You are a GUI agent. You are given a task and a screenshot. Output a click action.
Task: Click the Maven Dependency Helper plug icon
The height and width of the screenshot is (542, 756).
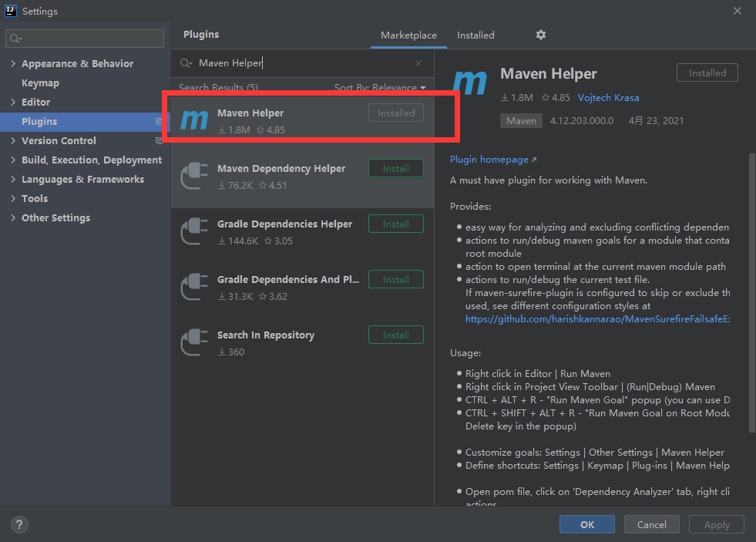tap(194, 176)
